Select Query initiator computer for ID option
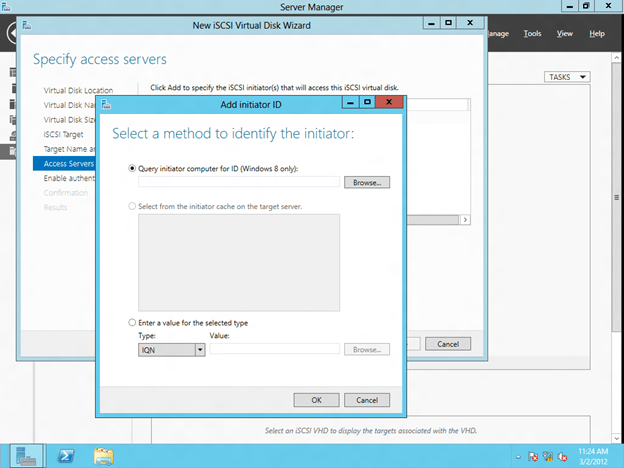Screen dimensions: 624x468 coord(133,169)
